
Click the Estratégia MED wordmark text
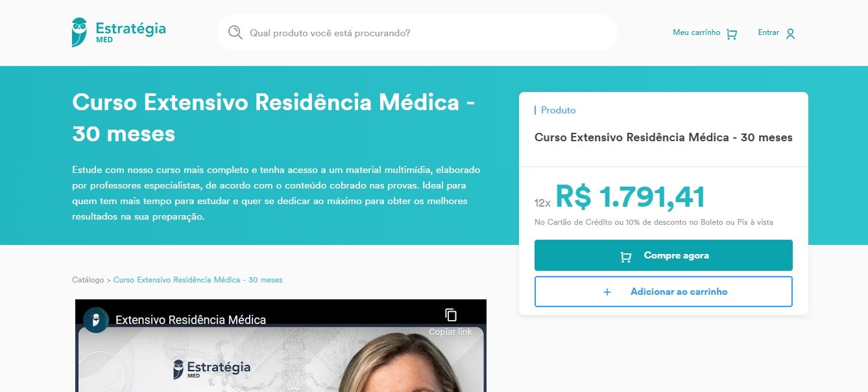(130, 32)
